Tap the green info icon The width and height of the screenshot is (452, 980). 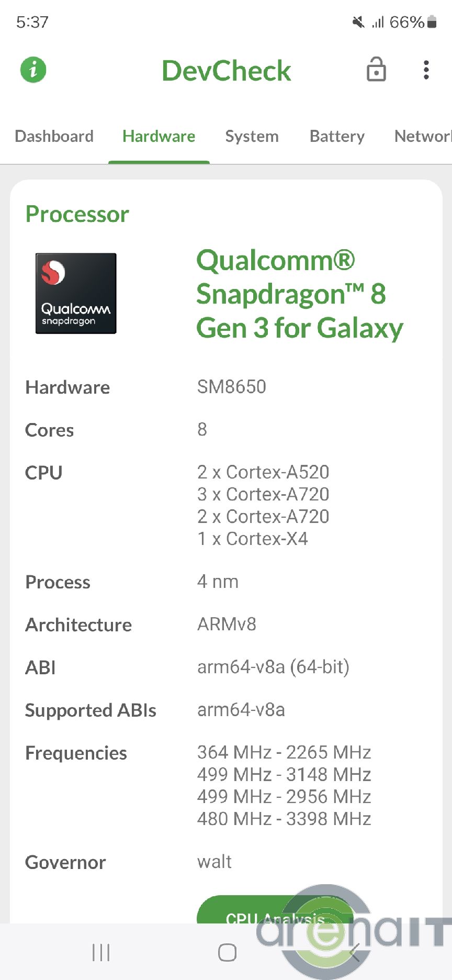[x=33, y=70]
